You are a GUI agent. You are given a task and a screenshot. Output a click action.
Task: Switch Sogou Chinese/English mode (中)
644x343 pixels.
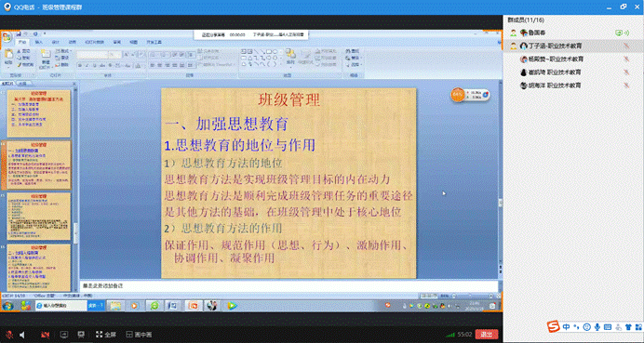click(x=567, y=327)
